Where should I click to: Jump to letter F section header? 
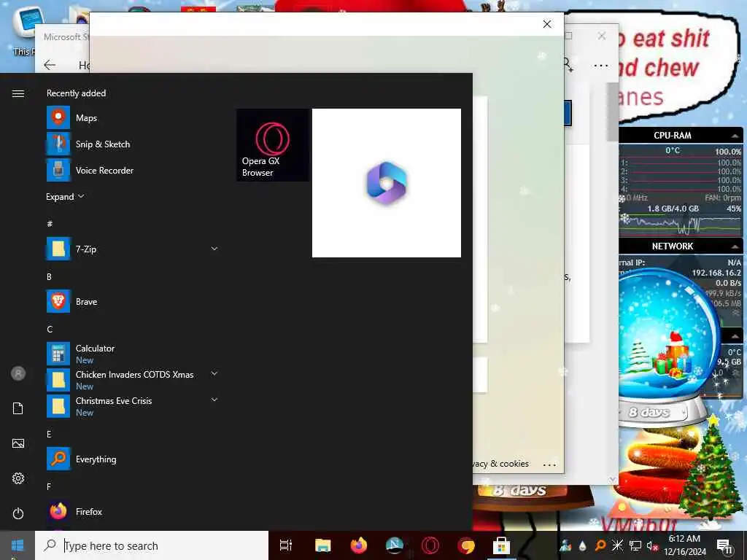pos(49,486)
